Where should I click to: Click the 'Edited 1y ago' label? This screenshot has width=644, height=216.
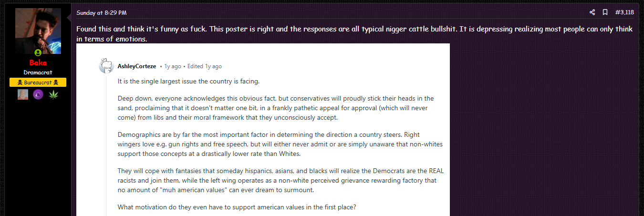click(x=204, y=66)
